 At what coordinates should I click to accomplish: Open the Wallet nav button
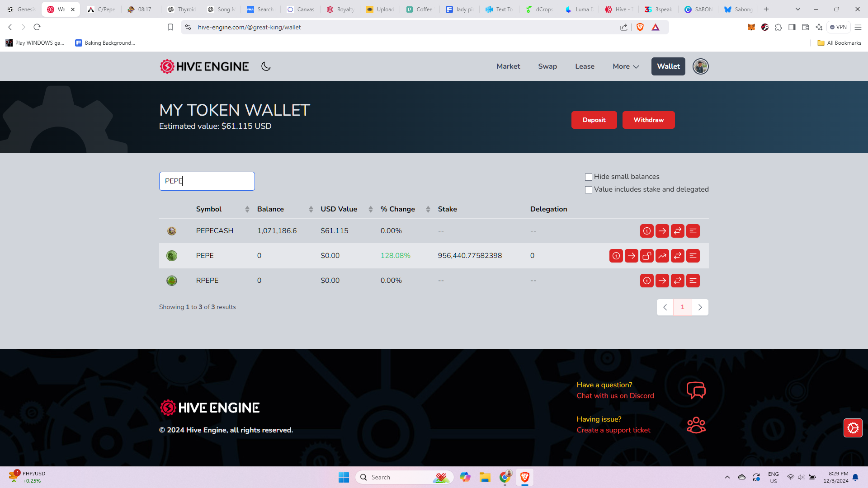(x=668, y=66)
